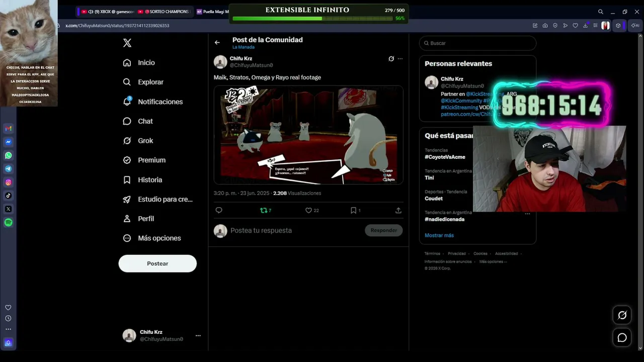
Task: Open the Términos footer link
Action: (432, 253)
